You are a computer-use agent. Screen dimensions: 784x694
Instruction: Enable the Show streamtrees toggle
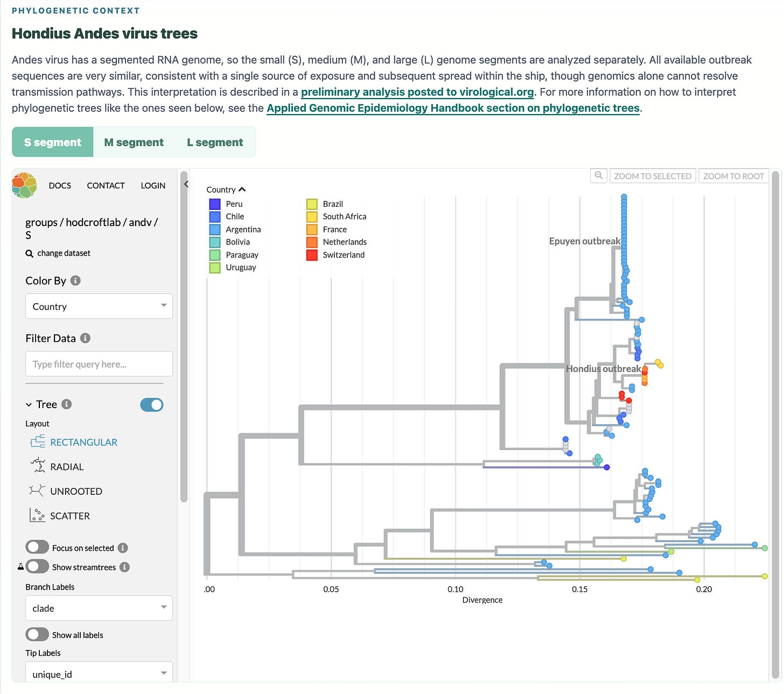37,566
